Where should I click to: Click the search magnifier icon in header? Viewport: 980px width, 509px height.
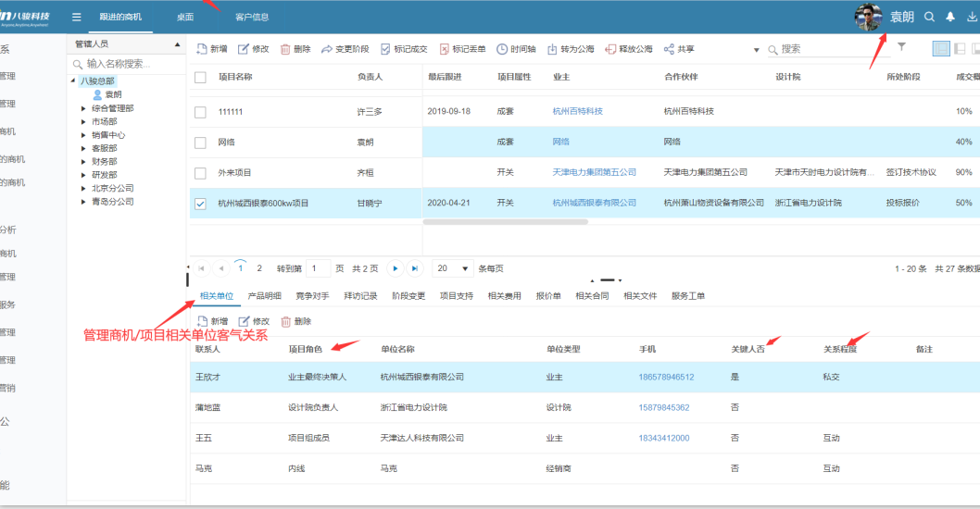(x=930, y=17)
